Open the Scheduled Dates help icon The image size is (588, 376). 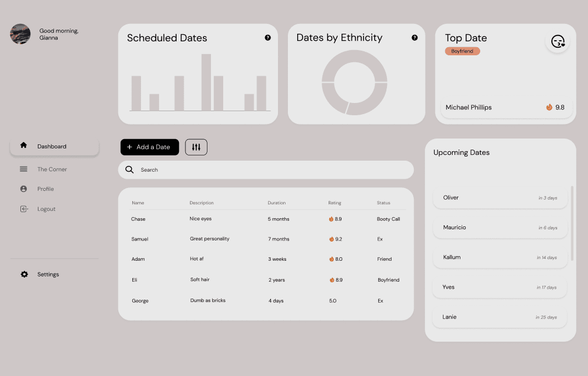tap(267, 37)
